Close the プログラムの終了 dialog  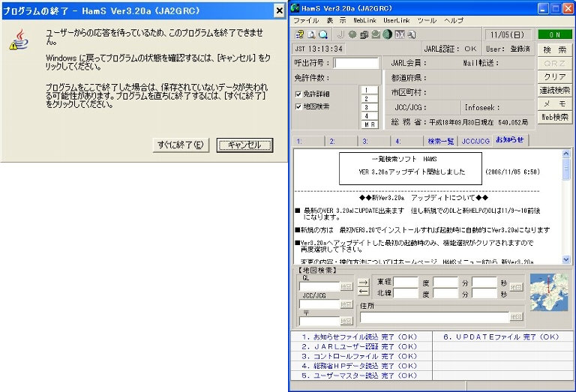click(x=280, y=10)
